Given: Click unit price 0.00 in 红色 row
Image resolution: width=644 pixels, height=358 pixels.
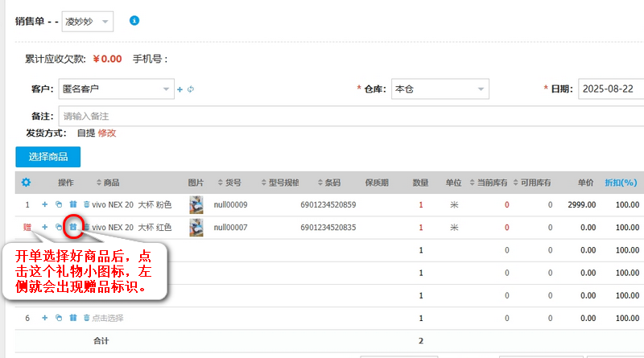Looking at the screenshot, I should click(x=588, y=227).
